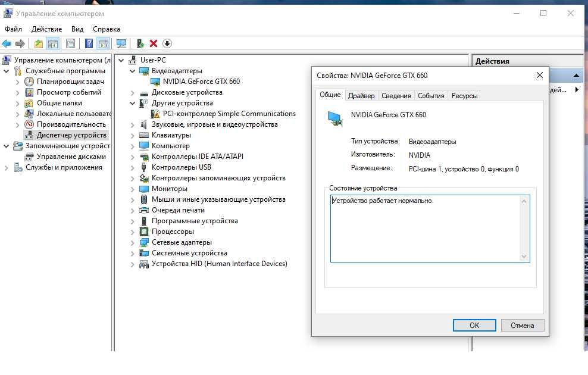Collapse the Действия pane section arrow
Viewport: 588px width, 375px height.
576,76
